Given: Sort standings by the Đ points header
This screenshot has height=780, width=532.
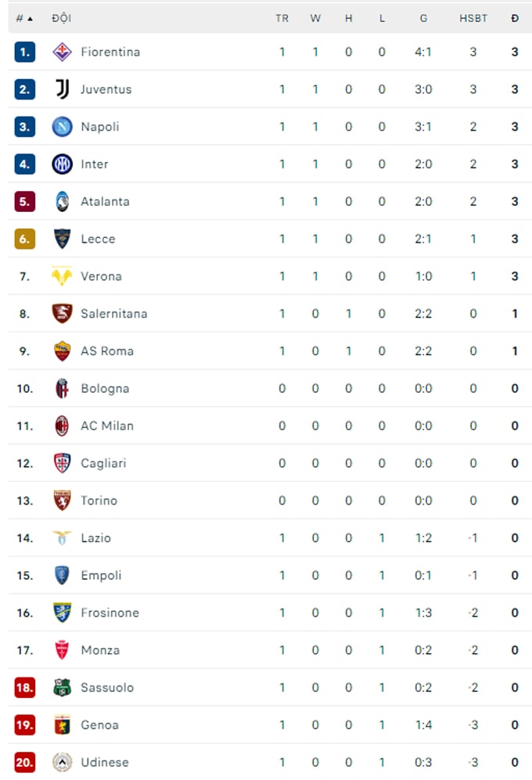Looking at the screenshot, I should click(x=515, y=19).
